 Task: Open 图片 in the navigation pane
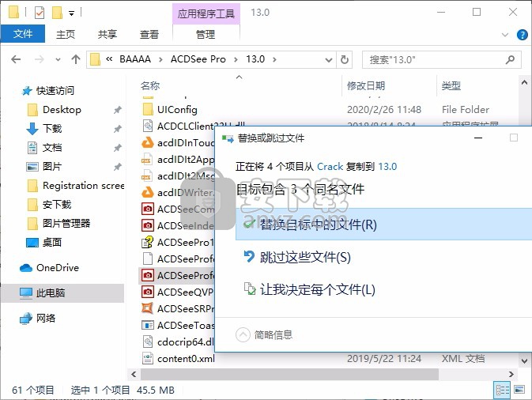tap(52, 167)
